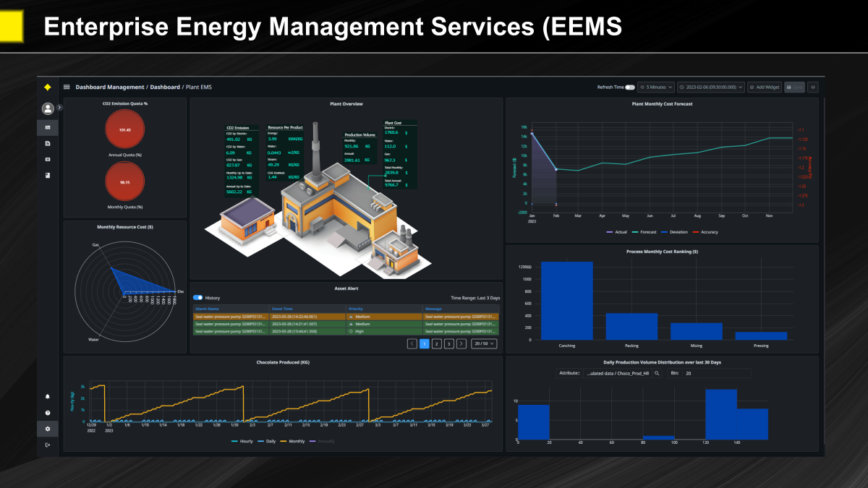This screenshot has height=488, width=868.
Task: Click the Save button
Action: coord(794,87)
